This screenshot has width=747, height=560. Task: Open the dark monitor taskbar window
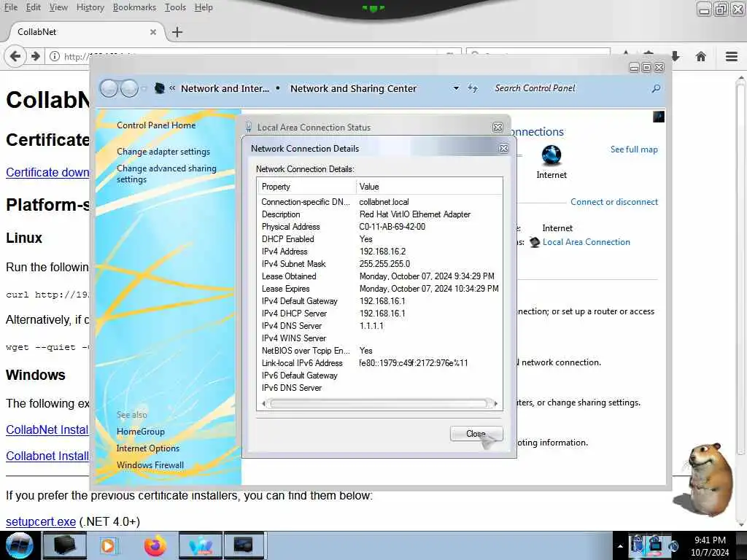click(244, 545)
